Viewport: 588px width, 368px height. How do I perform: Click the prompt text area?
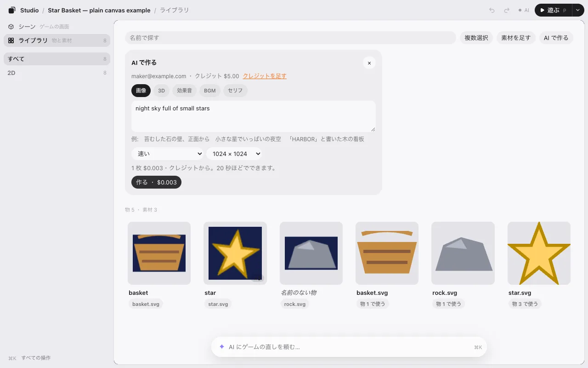point(254,116)
